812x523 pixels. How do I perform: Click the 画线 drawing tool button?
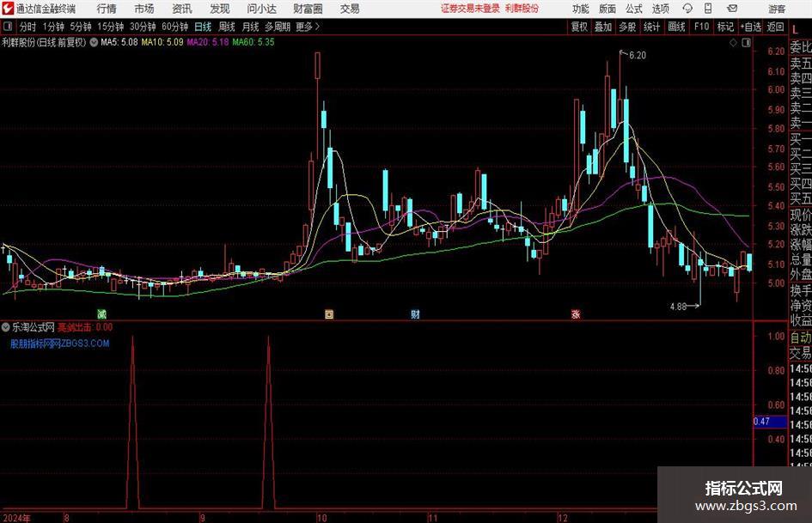(676, 27)
